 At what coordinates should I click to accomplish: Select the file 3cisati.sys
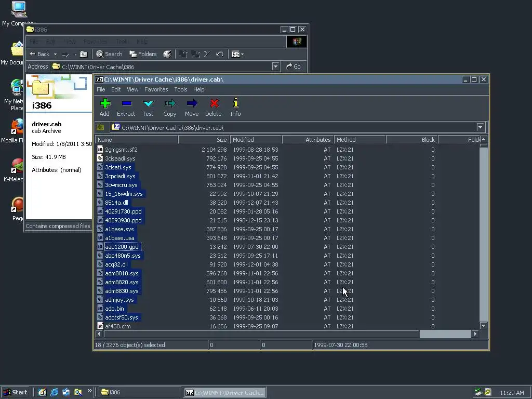click(x=118, y=167)
